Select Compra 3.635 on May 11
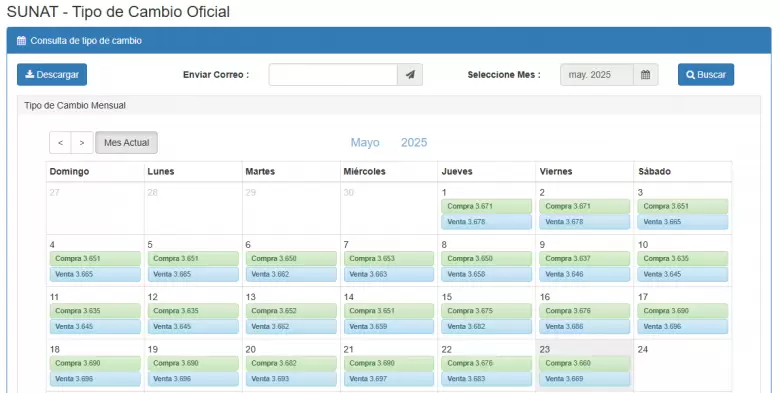 (x=95, y=311)
